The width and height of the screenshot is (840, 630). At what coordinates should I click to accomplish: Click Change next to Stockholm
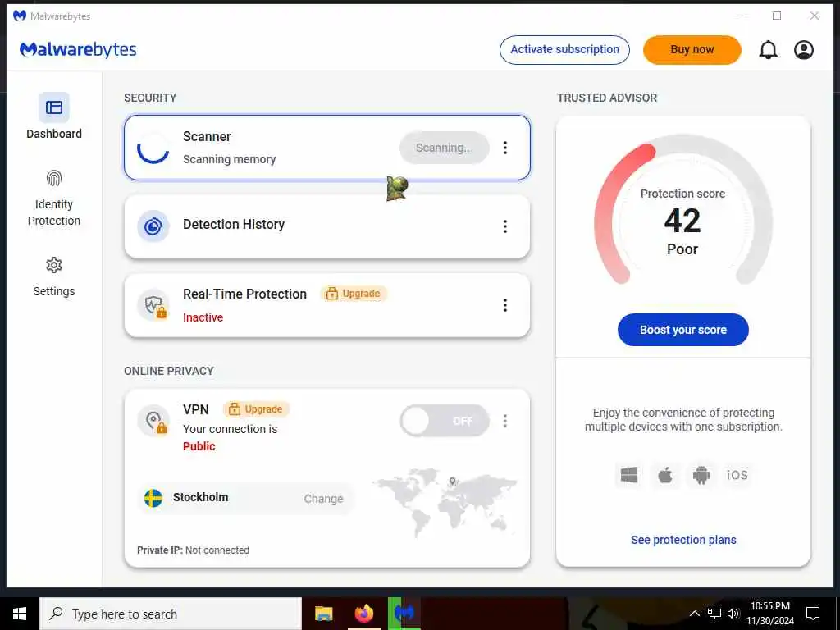coord(323,499)
